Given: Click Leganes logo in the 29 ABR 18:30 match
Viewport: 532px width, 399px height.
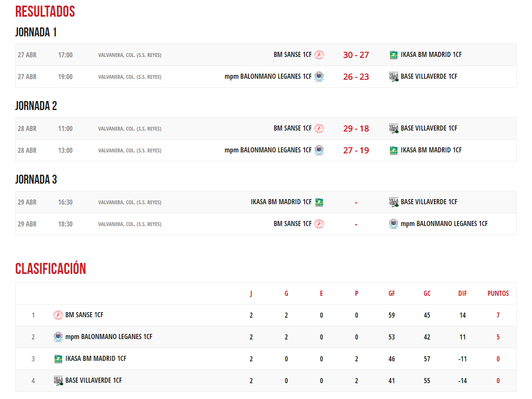Looking at the screenshot, I should pos(394,224).
